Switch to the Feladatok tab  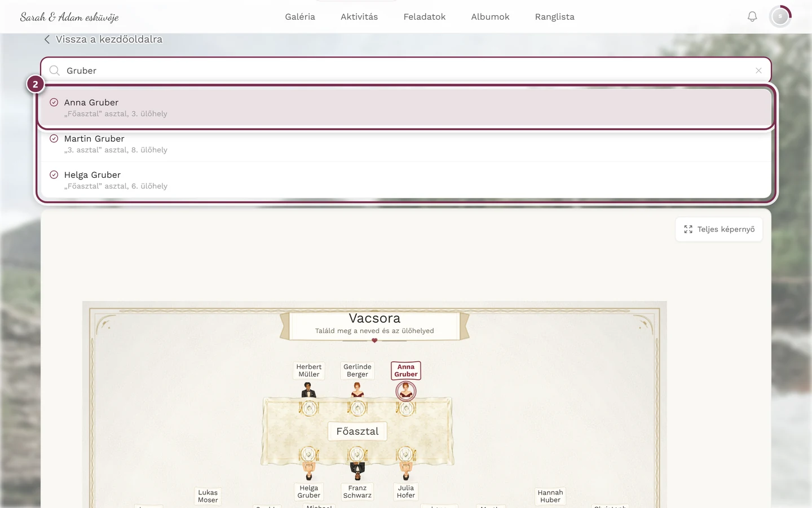[425, 17]
